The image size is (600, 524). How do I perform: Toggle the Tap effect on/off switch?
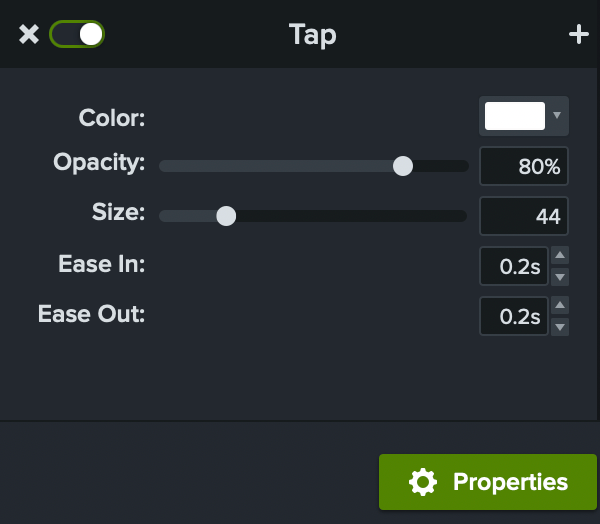coord(77,34)
